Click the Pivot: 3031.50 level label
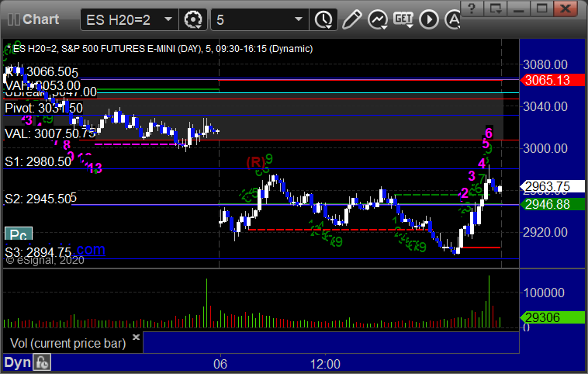The height and width of the screenshot is (374, 588). pyautogui.click(x=43, y=109)
